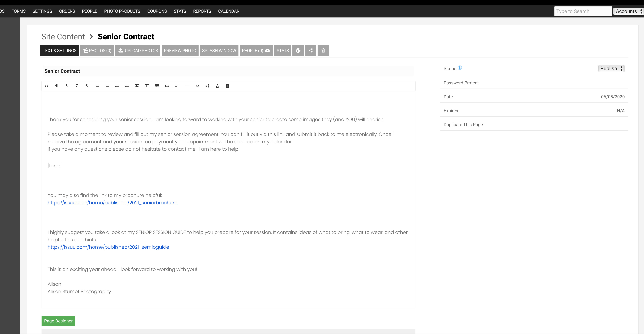
Task: Open the seniorbrochure issuu link
Action: tap(113, 203)
